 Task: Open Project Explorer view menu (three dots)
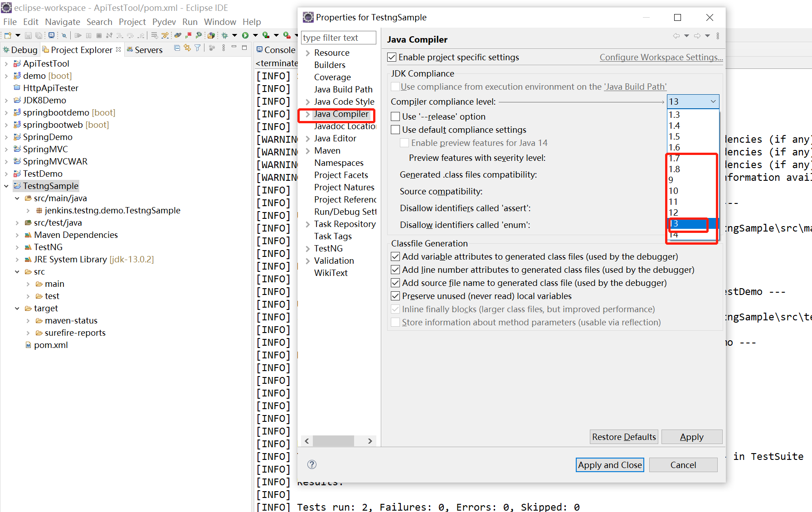coord(224,48)
